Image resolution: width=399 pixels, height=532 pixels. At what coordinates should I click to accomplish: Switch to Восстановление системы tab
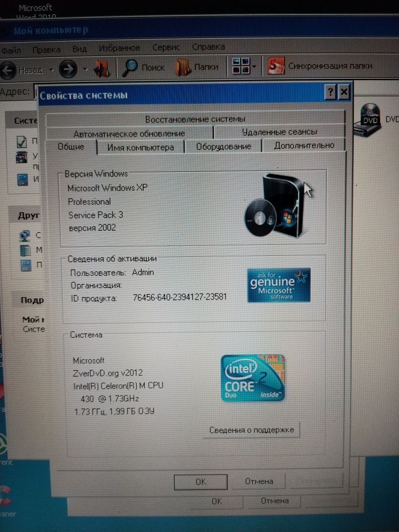(x=195, y=120)
